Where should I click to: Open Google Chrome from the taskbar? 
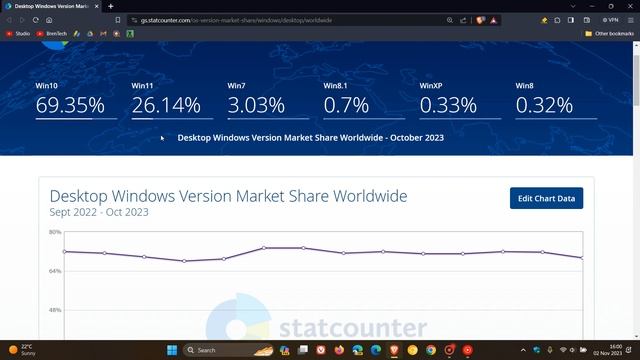tap(431, 350)
